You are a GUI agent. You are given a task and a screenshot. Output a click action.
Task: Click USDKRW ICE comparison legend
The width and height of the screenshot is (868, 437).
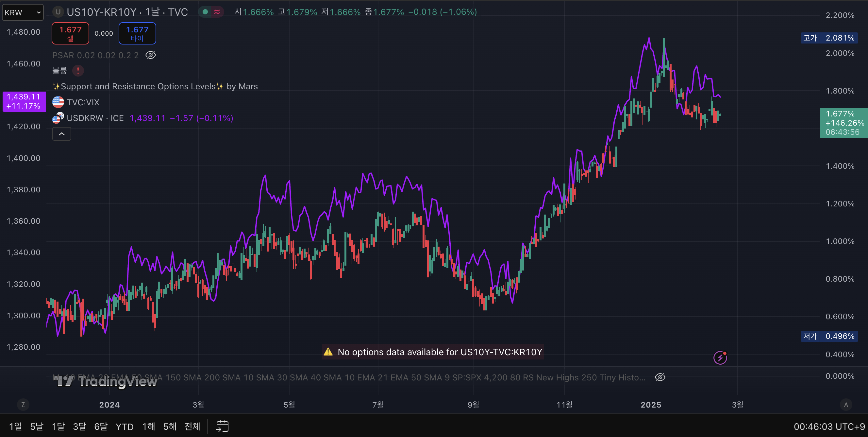(x=95, y=118)
